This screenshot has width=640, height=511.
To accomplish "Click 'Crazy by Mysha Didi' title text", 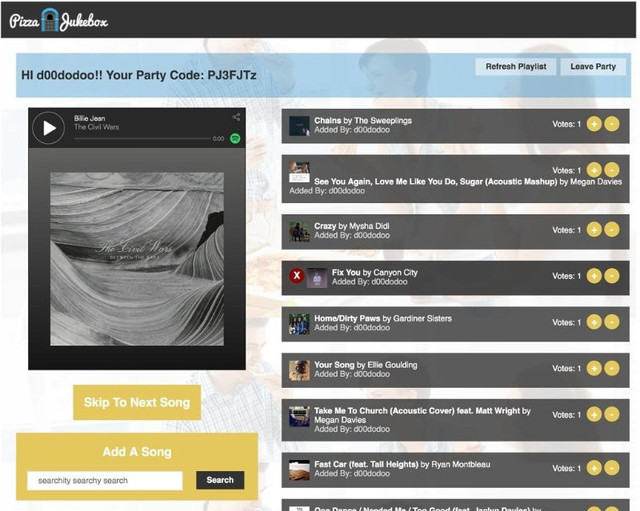I will tap(351, 226).
